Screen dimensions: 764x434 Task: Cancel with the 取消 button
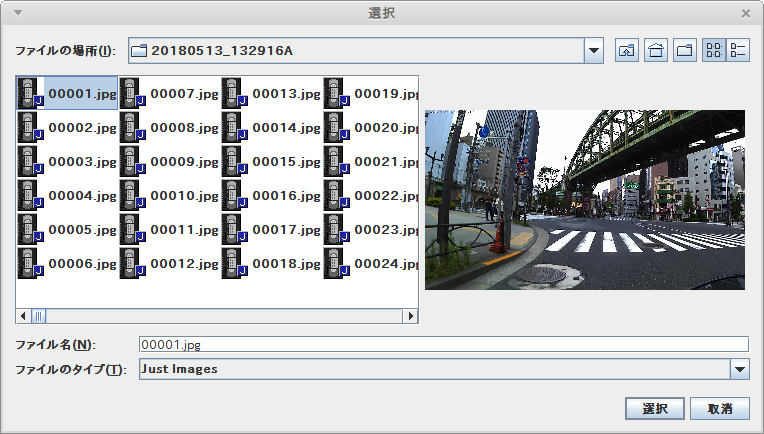720,408
